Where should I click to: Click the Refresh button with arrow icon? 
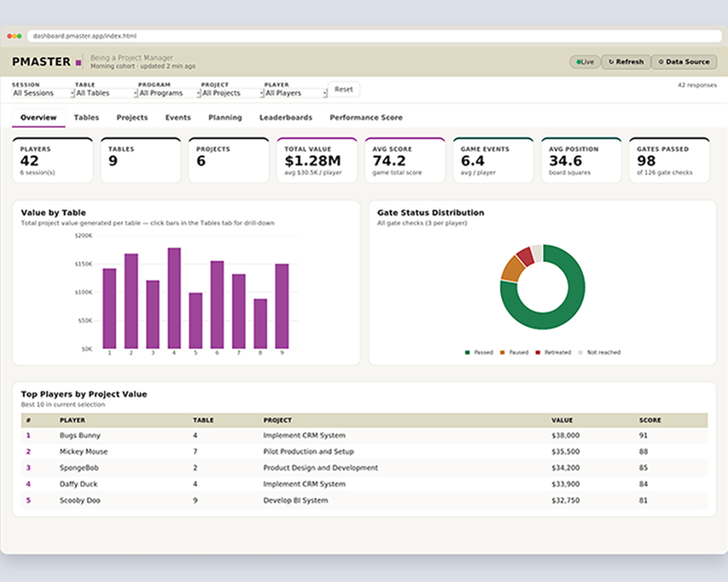point(626,62)
